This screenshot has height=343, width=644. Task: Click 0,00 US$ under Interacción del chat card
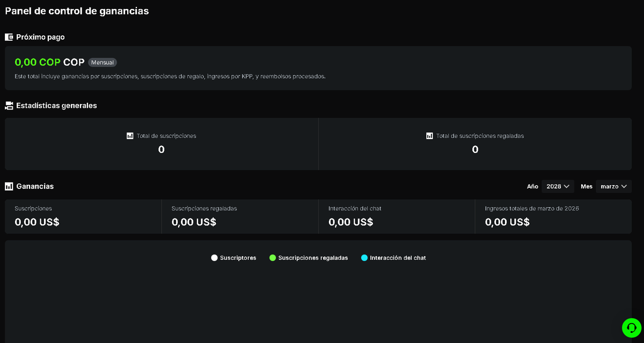350,222
